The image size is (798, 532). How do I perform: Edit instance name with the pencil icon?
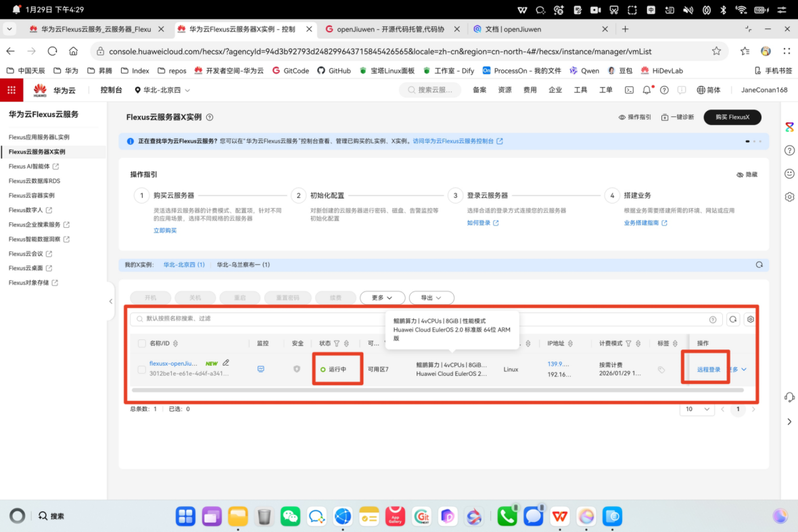[226, 362]
